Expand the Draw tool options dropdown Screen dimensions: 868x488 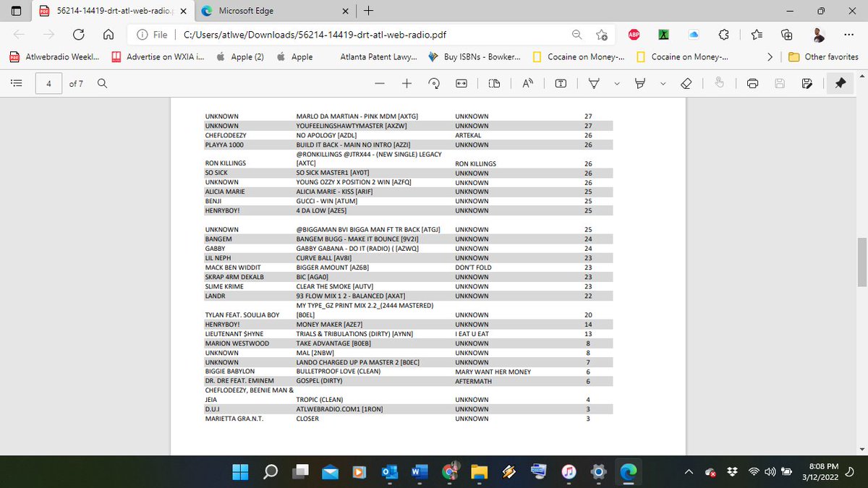(616, 84)
